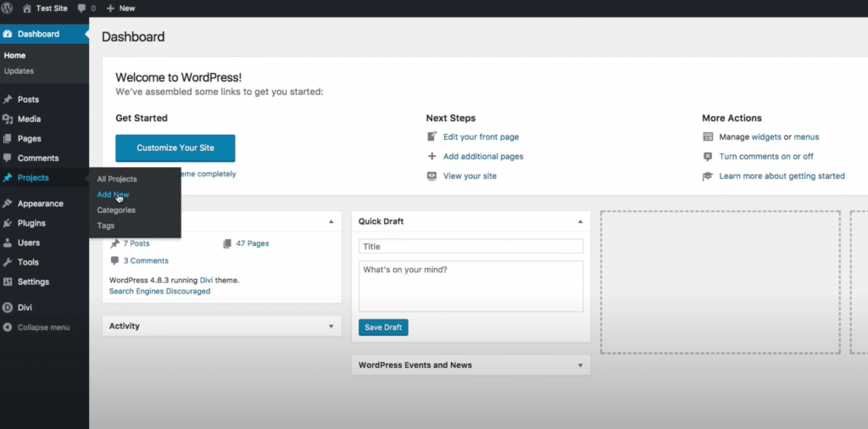
Task: Follow the Add additional pages link
Action: tap(483, 157)
